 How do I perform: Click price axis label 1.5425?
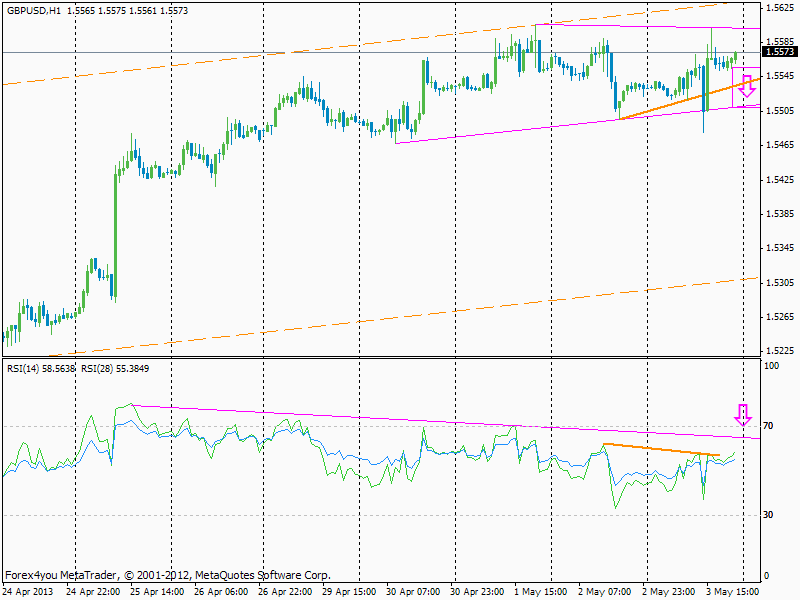tap(780, 180)
